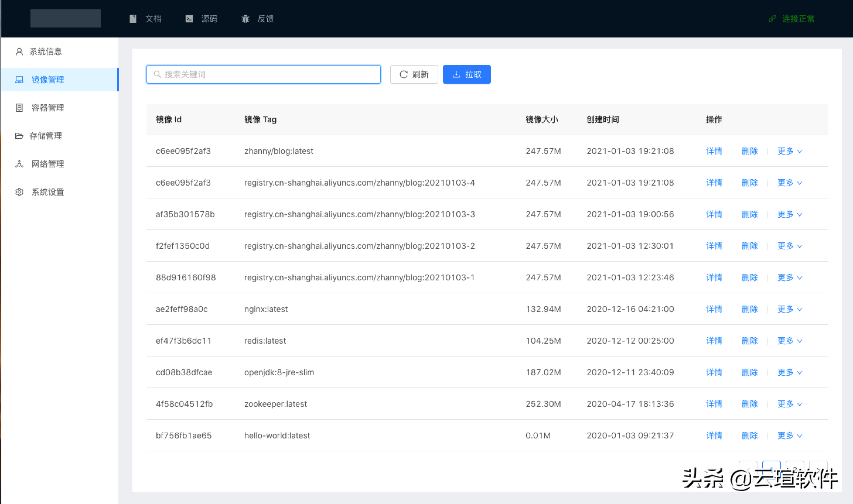Image resolution: width=853 pixels, height=504 pixels.
Task: Expand 更多 for redis:latest
Action: [790, 341]
